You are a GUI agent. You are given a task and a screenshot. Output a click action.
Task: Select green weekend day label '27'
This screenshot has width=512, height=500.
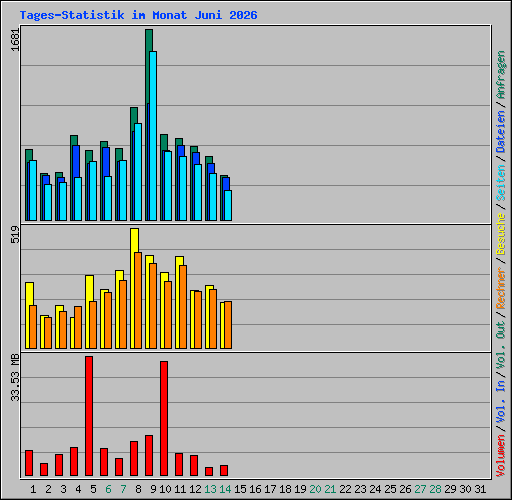tap(420, 489)
